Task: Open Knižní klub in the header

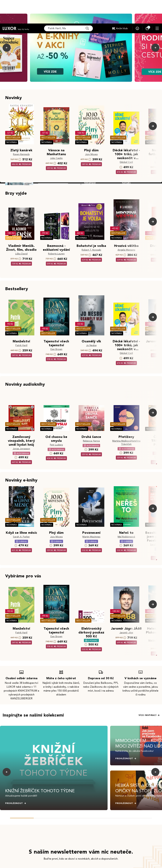Action: 120,29
